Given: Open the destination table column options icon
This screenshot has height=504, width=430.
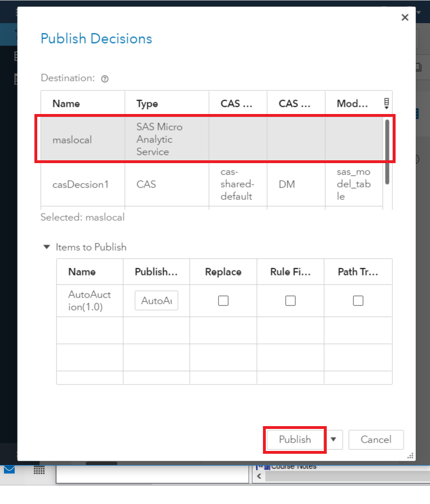Looking at the screenshot, I should coord(387,103).
